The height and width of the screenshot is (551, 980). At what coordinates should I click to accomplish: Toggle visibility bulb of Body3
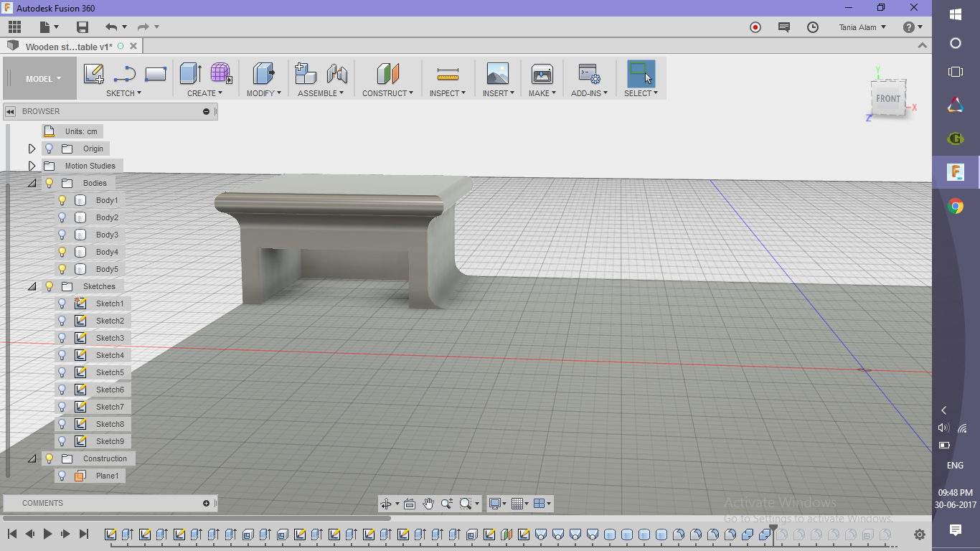click(x=62, y=235)
